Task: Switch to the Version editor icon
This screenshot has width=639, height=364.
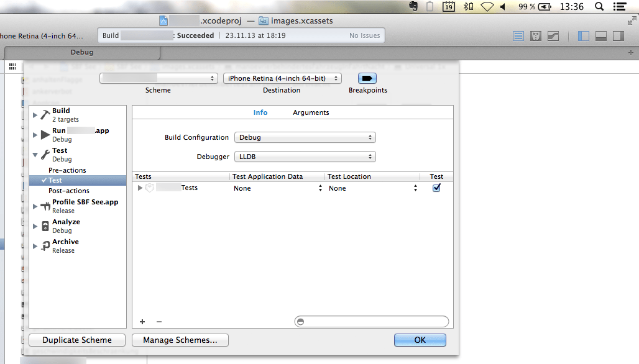Action: tap(553, 35)
